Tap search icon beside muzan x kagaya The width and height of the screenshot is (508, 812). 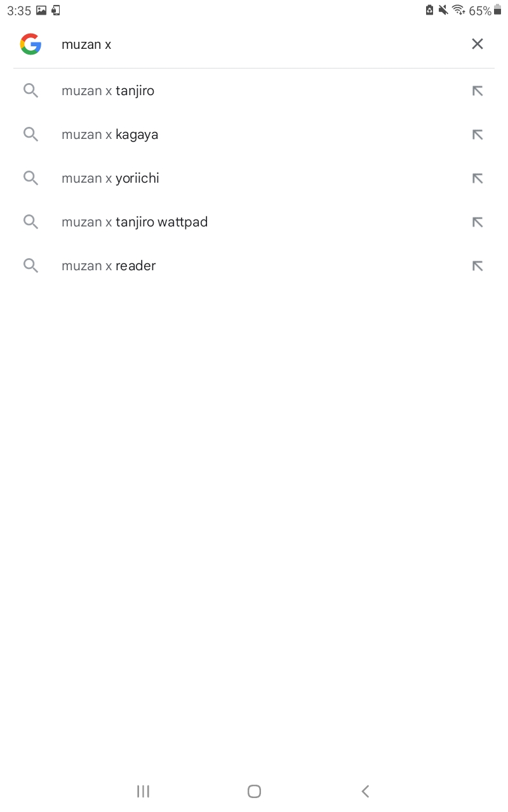30,134
